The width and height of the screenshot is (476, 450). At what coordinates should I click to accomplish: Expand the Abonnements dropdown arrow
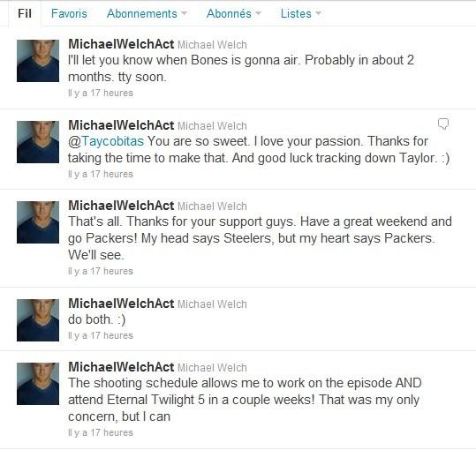[x=184, y=13]
